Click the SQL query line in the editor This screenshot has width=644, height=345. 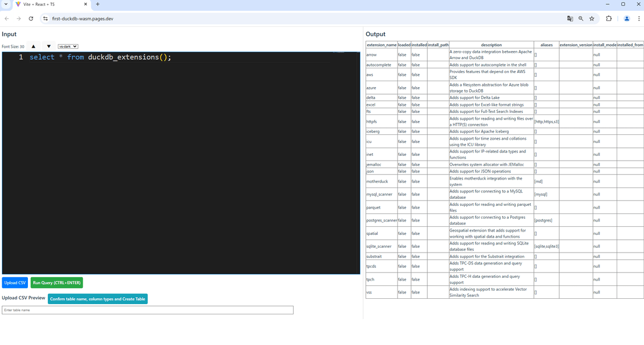tap(107, 56)
